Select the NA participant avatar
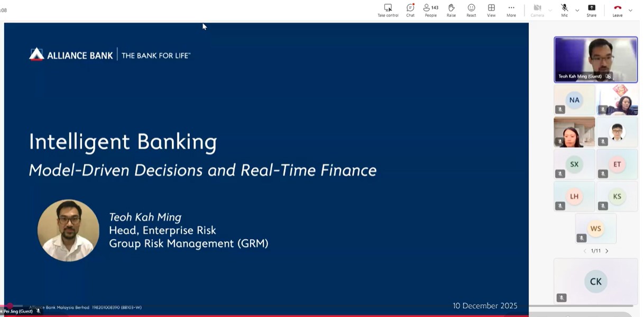Viewport: 644px width, 317px height. pos(574,100)
